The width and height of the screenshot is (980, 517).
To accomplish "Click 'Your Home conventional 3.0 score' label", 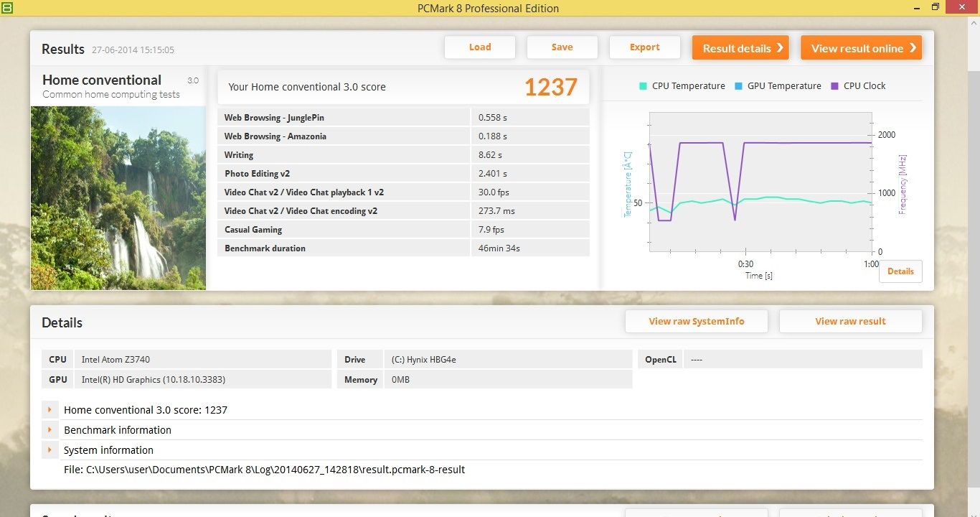I will pos(307,87).
